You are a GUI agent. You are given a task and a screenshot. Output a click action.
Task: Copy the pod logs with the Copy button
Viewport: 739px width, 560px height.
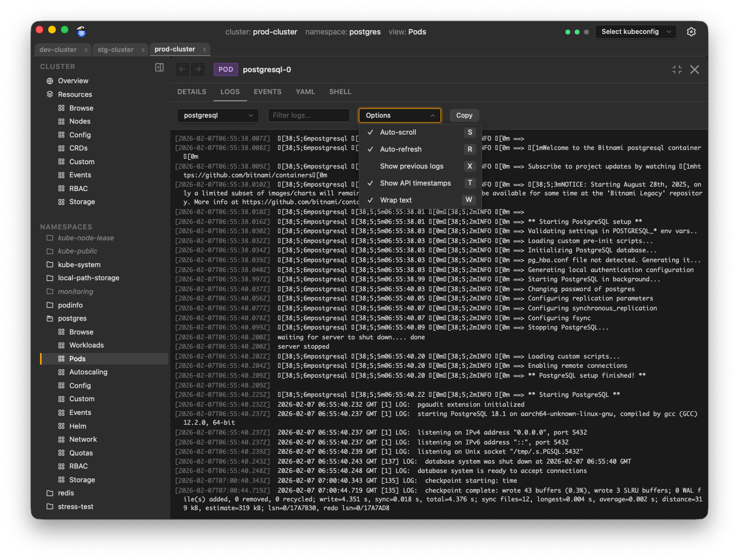coord(464,115)
